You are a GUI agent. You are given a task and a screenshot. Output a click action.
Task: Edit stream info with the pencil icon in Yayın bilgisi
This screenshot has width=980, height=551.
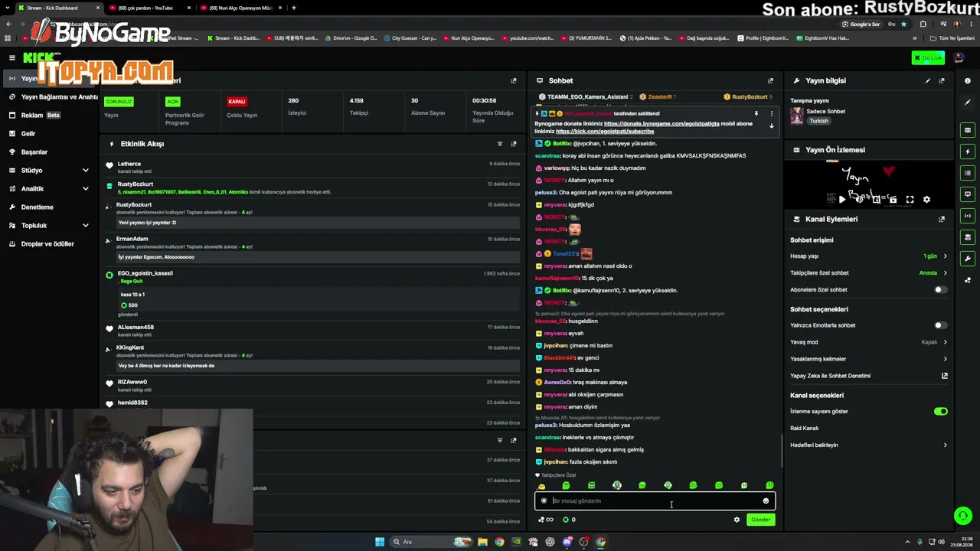coord(928,80)
